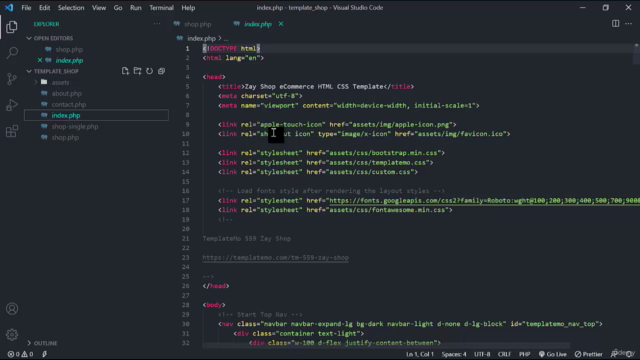Change line endings via CRLF status item
640x360 pixels.
(504, 354)
